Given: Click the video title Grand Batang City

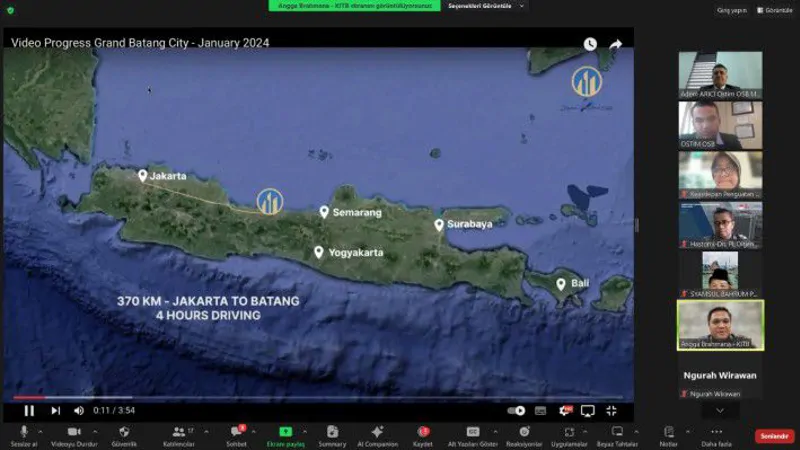Looking at the screenshot, I should 140,43.
